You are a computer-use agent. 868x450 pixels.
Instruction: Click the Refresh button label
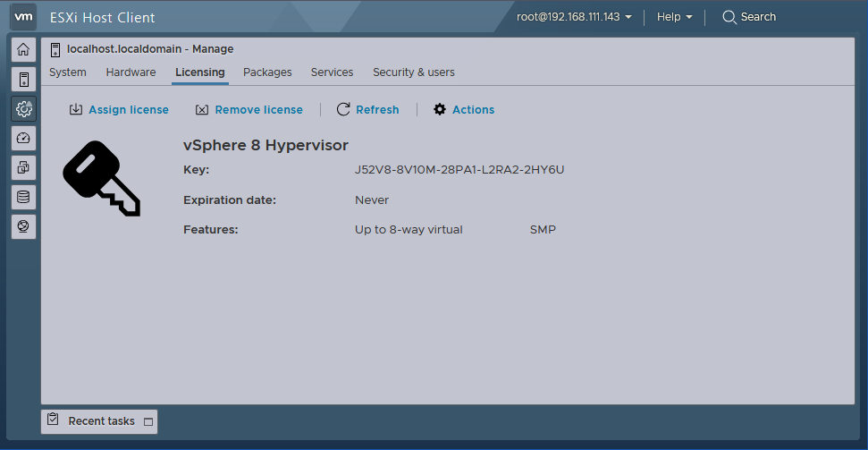coord(377,110)
